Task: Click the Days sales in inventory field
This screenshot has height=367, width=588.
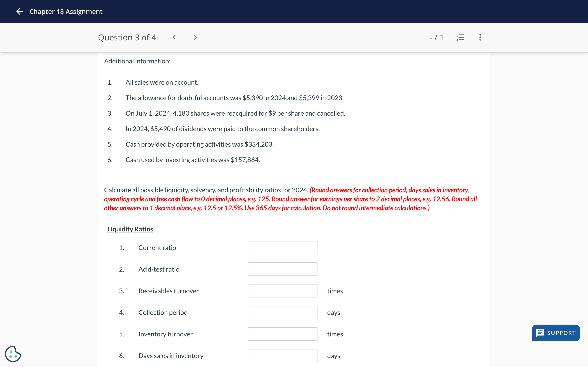Action: click(282, 355)
